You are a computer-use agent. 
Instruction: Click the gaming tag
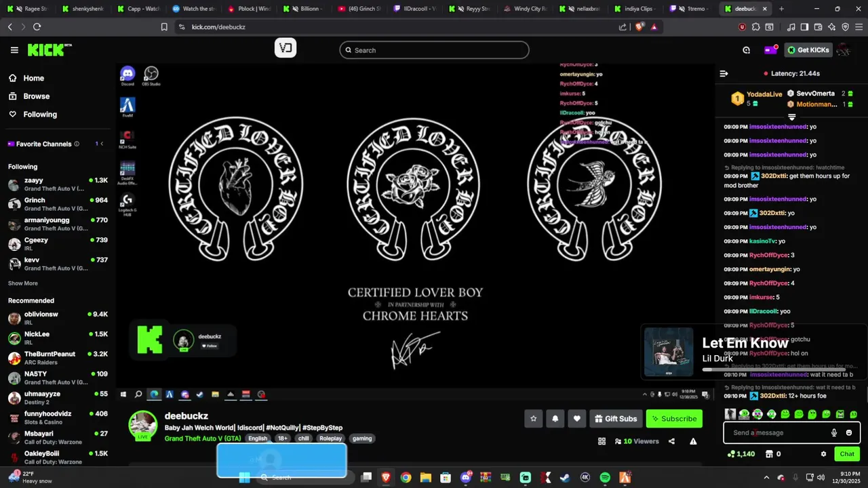point(362,439)
